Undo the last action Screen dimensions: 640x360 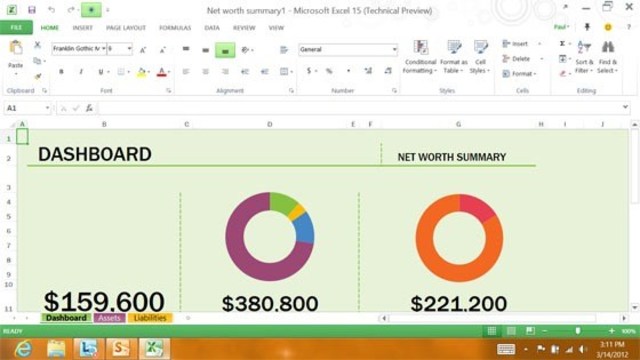click(x=51, y=10)
